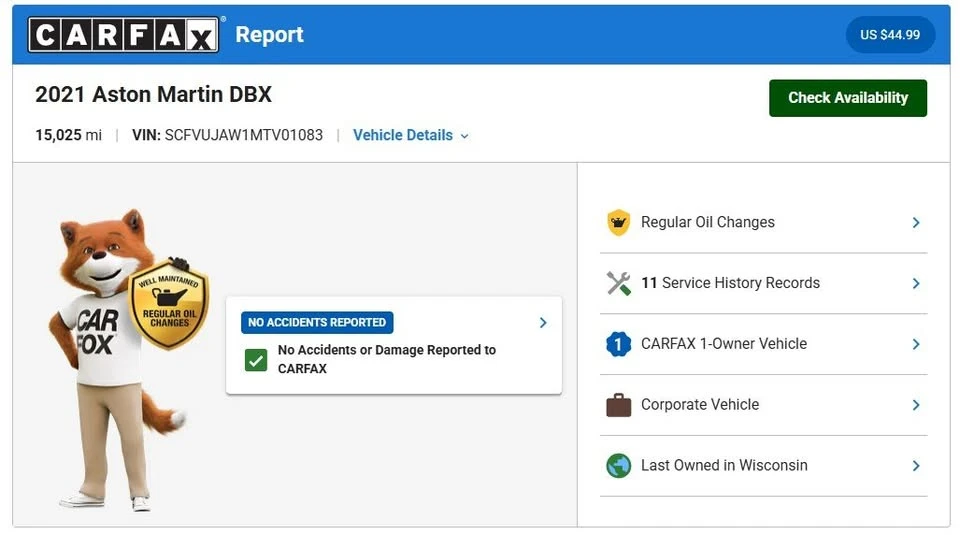This screenshot has height=535, width=960.
Task: Click the 2021 Aston Martin DBX title
Action: point(153,94)
